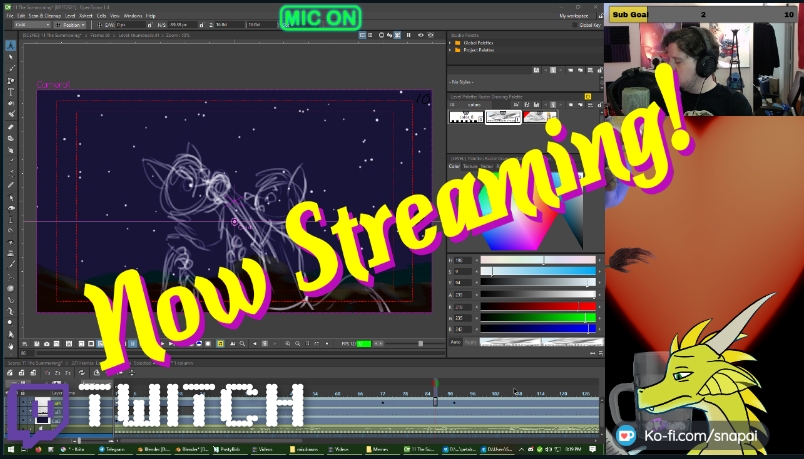Toggle Preview eye icon in viewer
The width and height of the screenshot is (804, 459).
[x=420, y=35]
